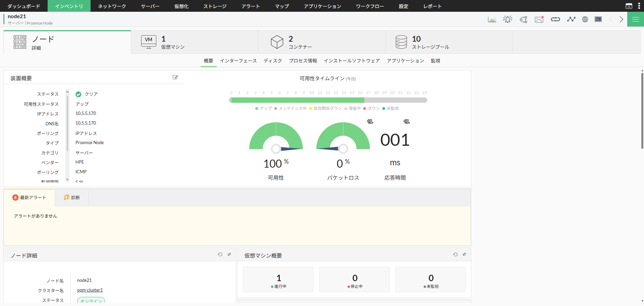Open the ワークフロー menu
The image size is (644, 306).
[370, 6]
